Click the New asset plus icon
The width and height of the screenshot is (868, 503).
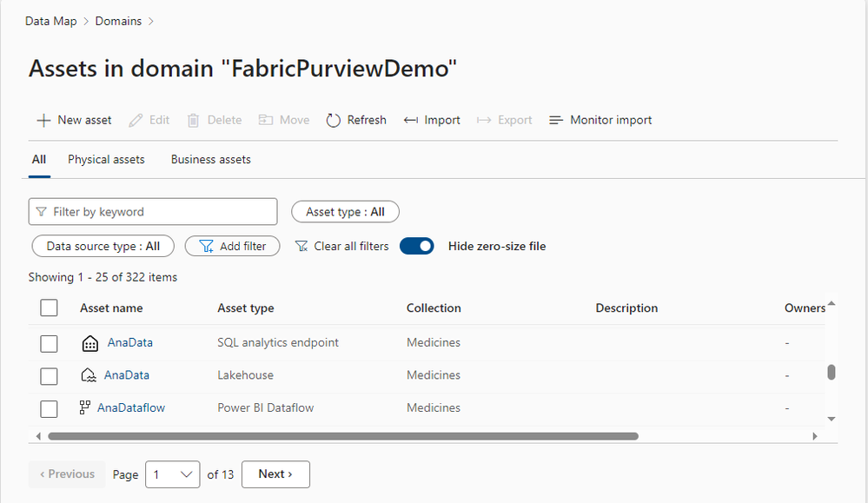coord(43,120)
